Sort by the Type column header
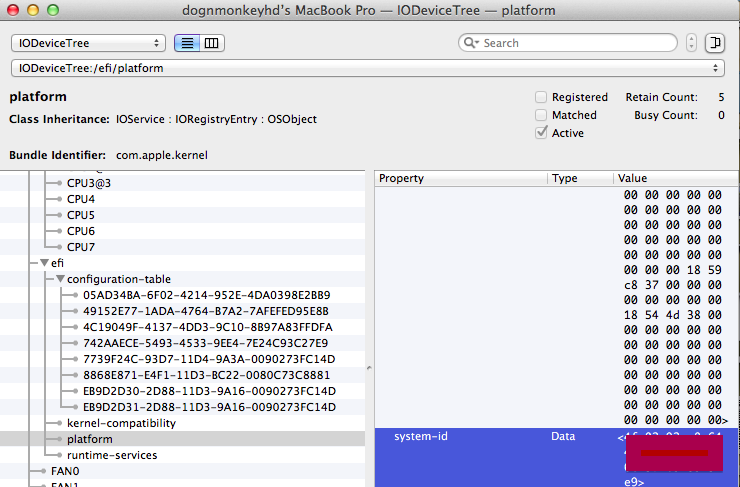This screenshot has height=487, width=740. click(578, 178)
